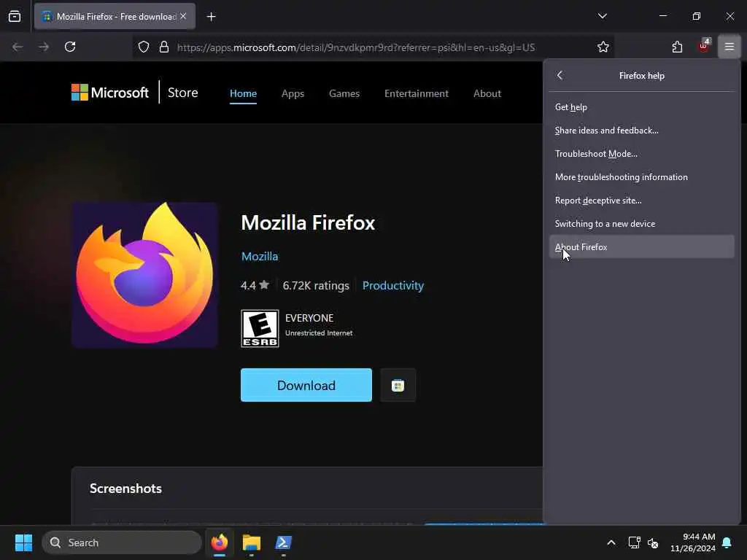
Task: Switch to the Apps store tab
Action: point(293,93)
